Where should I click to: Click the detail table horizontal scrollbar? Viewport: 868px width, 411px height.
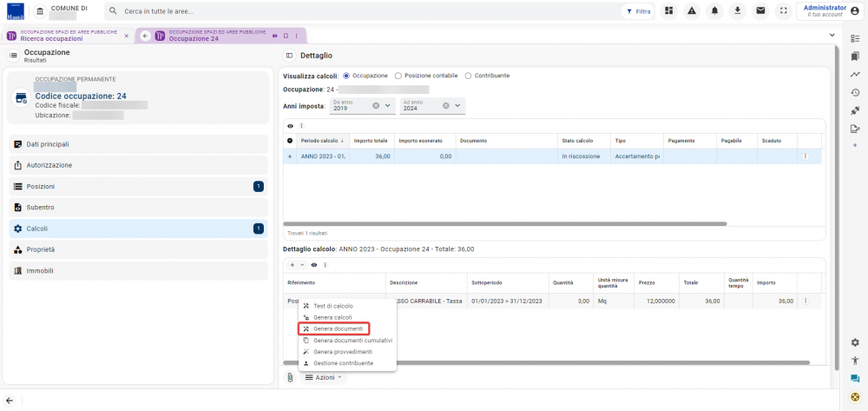pyautogui.click(x=546, y=363)
